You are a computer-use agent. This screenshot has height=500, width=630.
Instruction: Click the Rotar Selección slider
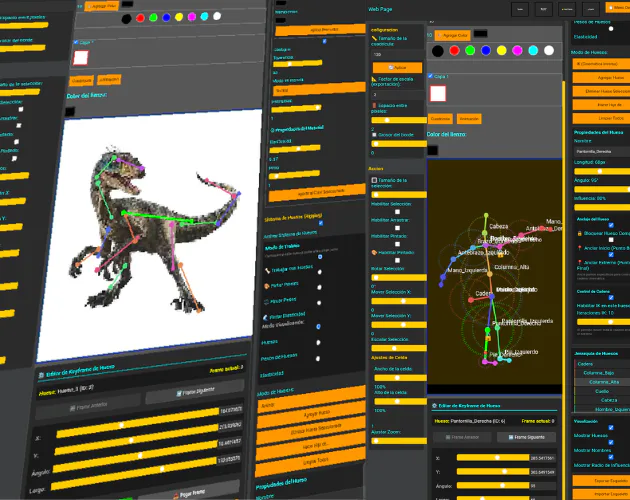tap(399, 278)
